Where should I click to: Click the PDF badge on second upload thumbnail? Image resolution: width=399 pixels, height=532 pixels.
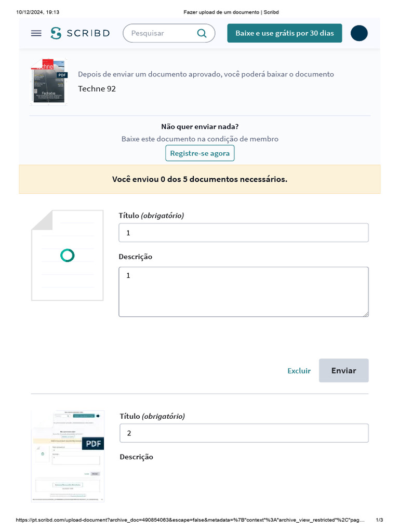[x=93, y=443]
